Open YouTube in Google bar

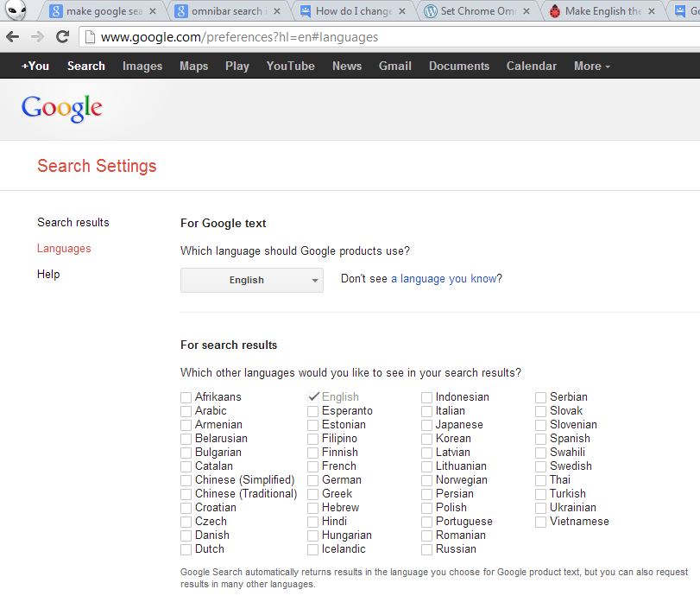(x=291, y=67)
